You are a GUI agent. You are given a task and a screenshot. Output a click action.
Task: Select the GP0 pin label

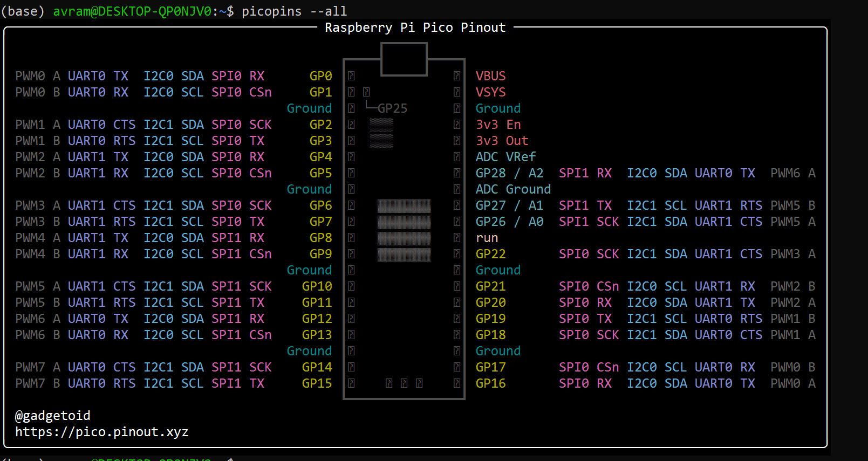pos(321,76)
